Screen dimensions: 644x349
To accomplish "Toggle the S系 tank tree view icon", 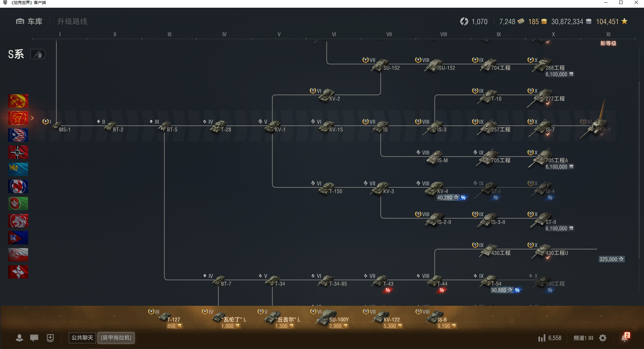I will click(x=38, y=54).
